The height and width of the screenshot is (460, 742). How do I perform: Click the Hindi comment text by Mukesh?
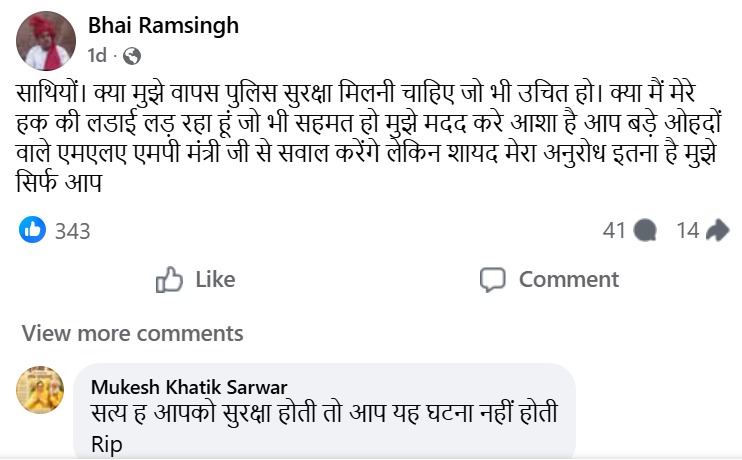[x=324, y=413]
